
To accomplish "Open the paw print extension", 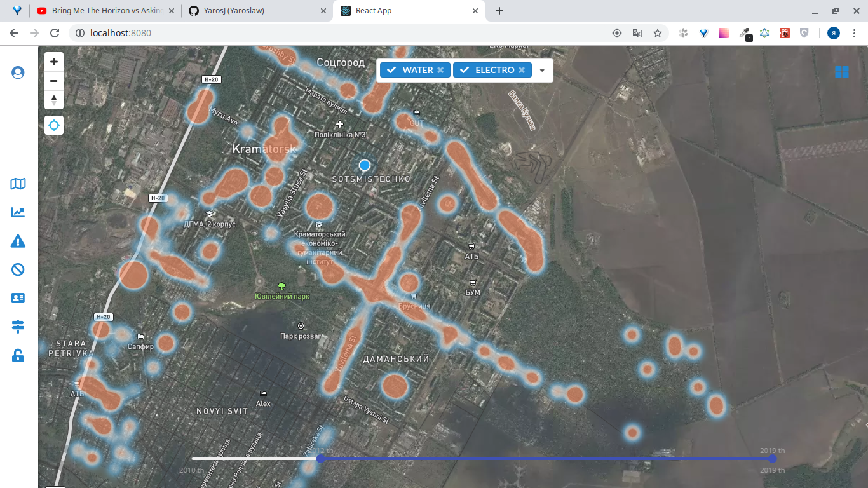I will click(684, 33).
